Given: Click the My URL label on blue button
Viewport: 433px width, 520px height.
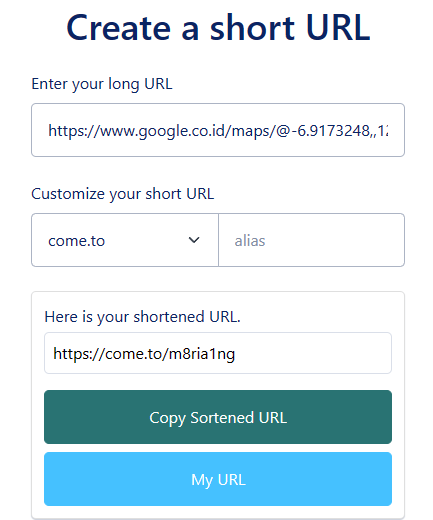Looking at the screenshot, I should click(x=218, y=480).
